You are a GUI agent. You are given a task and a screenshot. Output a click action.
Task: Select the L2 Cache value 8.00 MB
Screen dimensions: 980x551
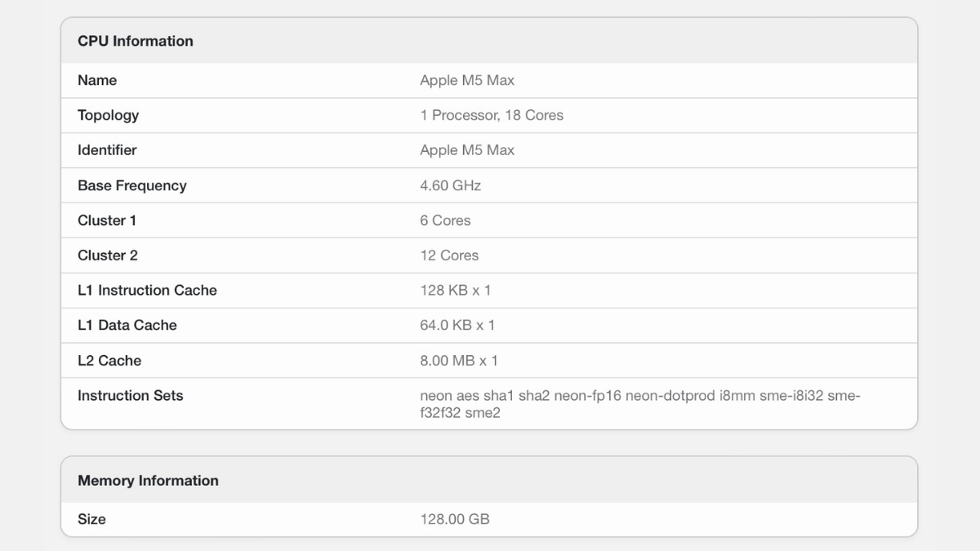pyautogui.click(x=457, y=360)
